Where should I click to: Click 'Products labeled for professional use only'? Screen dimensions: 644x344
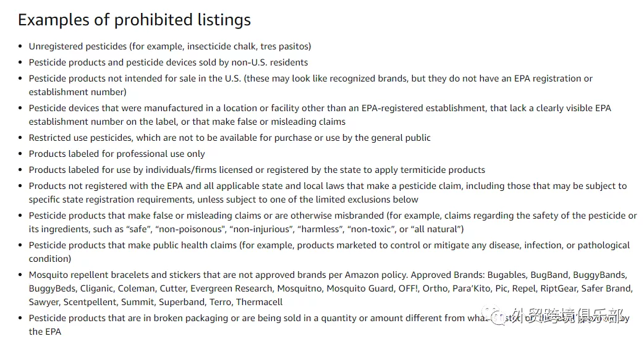(x=117, y=154)
